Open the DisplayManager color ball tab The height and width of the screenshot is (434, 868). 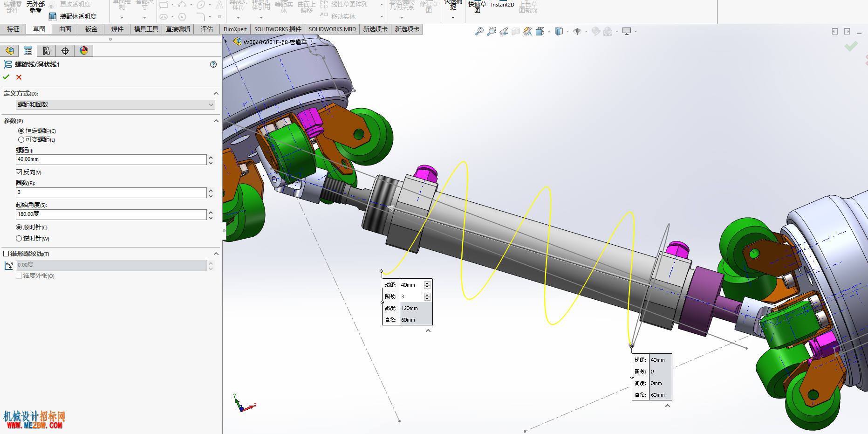84,51
